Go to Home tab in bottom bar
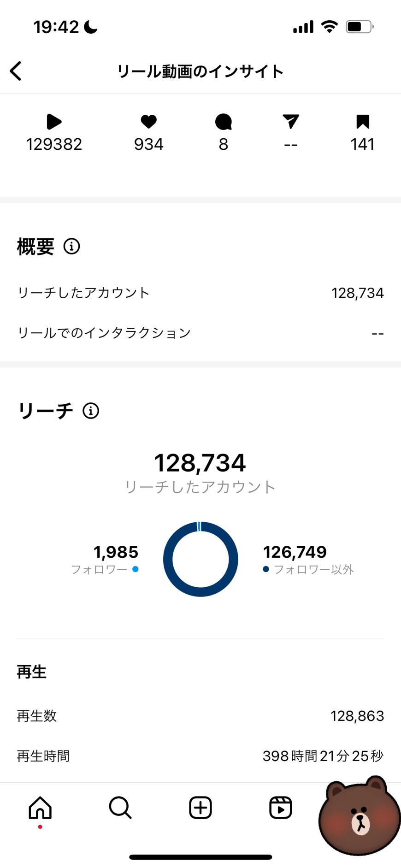Image resolution: width=401 pixels, height=868 pixels. (40, 808)
